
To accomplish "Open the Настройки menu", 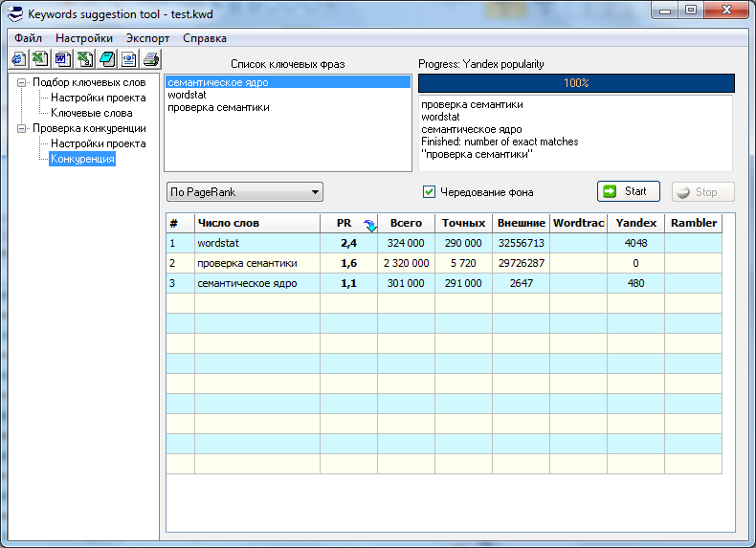I will (x=83, y=38).
